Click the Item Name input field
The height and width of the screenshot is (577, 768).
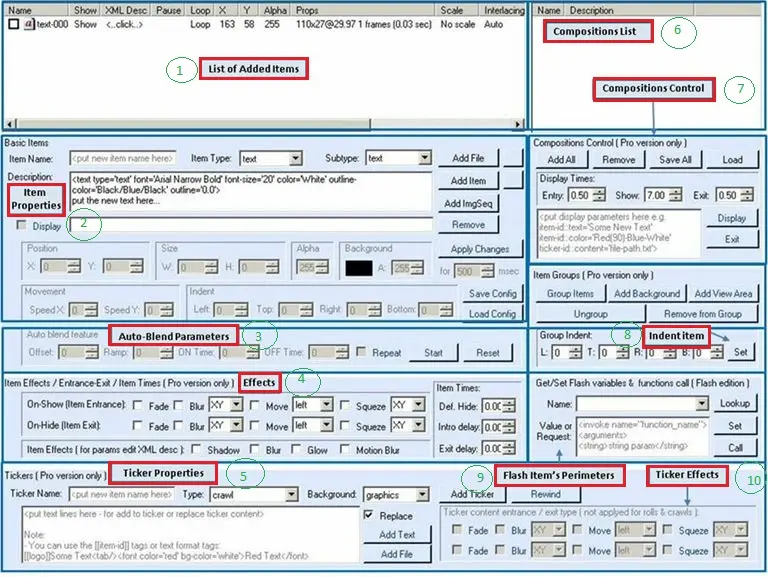(123, 158)
